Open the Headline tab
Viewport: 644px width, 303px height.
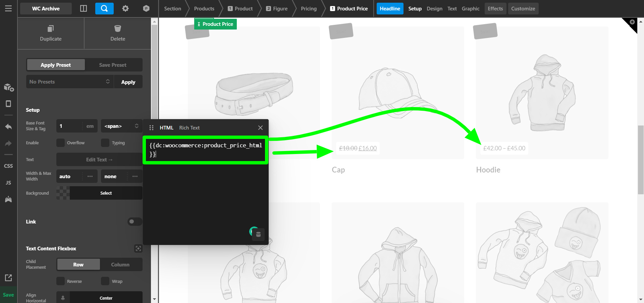390,8
